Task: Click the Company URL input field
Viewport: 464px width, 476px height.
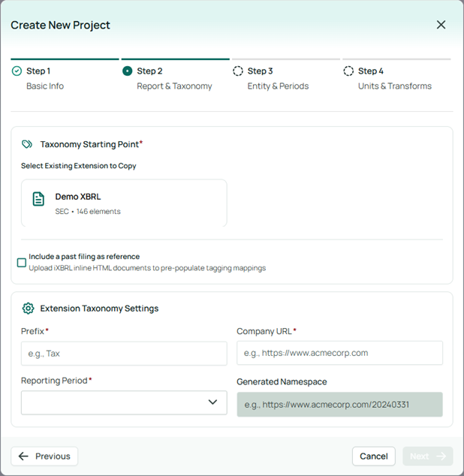Action: pyautogui.click(x=339, y=353)
